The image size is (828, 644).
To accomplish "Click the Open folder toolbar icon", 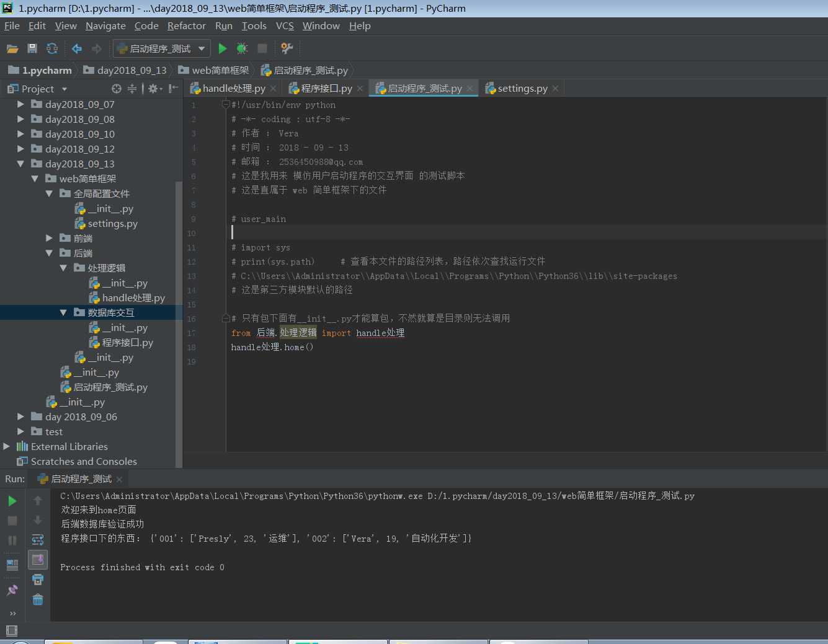I will 12,48.
